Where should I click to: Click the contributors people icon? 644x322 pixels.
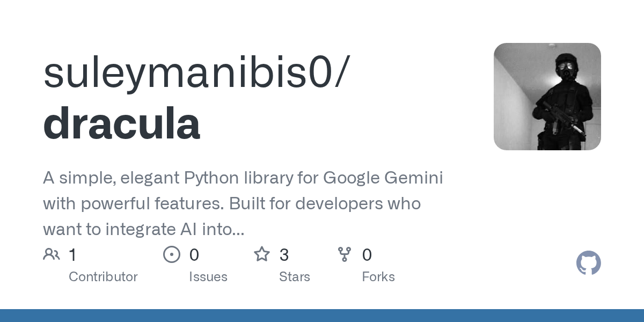pyautogui.click(x=52, y=254)
